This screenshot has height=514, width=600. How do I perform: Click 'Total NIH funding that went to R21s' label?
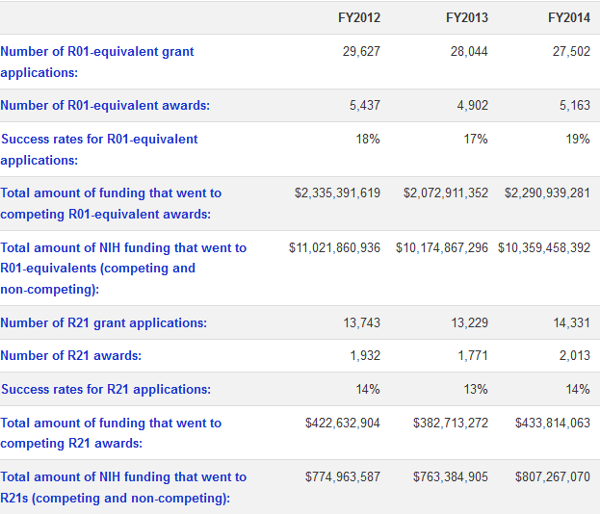coord(123,487)
